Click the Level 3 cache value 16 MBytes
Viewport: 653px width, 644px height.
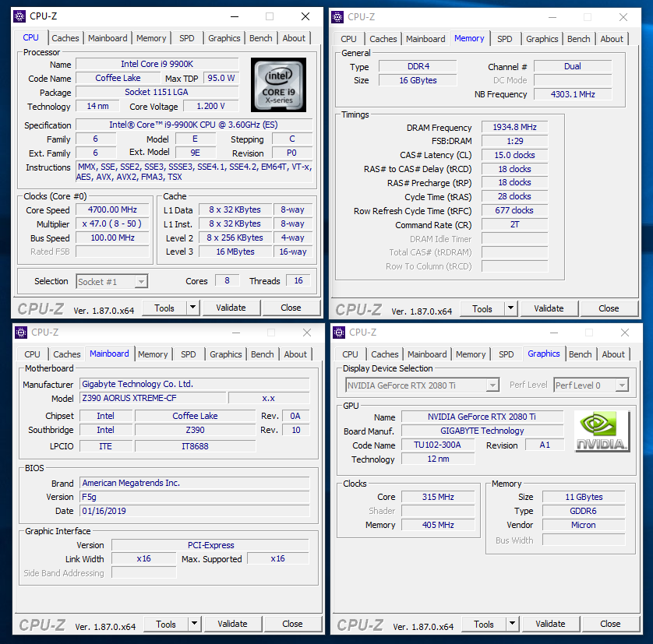click(x=235, y=252)
